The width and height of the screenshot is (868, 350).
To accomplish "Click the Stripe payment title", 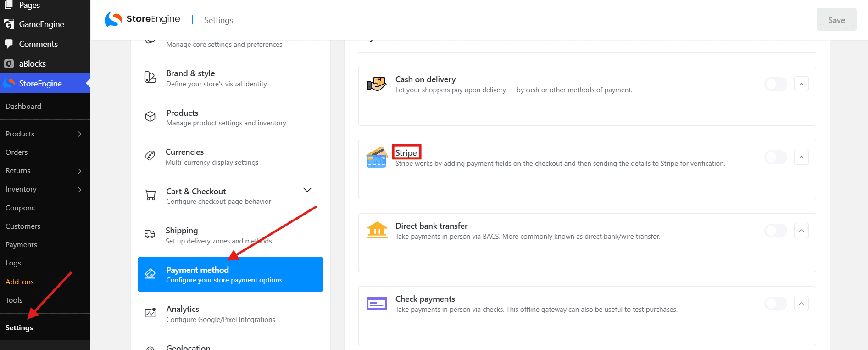I will click(x=406, y=152).
